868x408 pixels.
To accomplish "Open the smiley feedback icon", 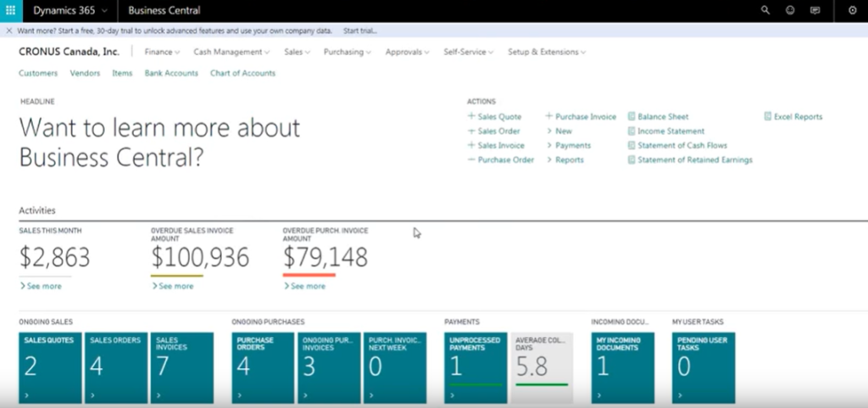I will (791, 10).
